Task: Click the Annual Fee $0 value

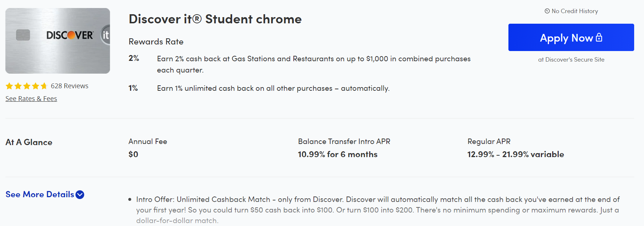Action: [133, 154]
